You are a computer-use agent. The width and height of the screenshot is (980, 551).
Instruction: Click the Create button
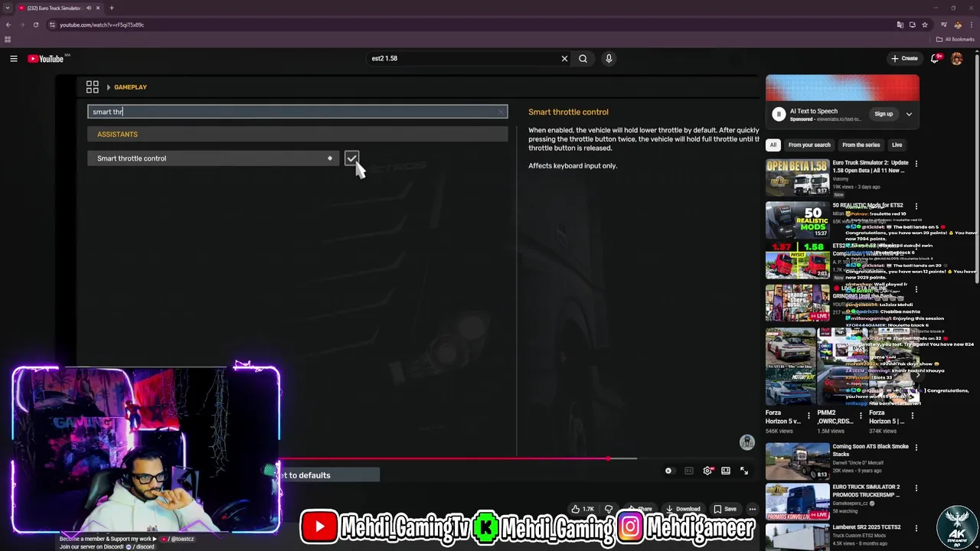point(904,58)
